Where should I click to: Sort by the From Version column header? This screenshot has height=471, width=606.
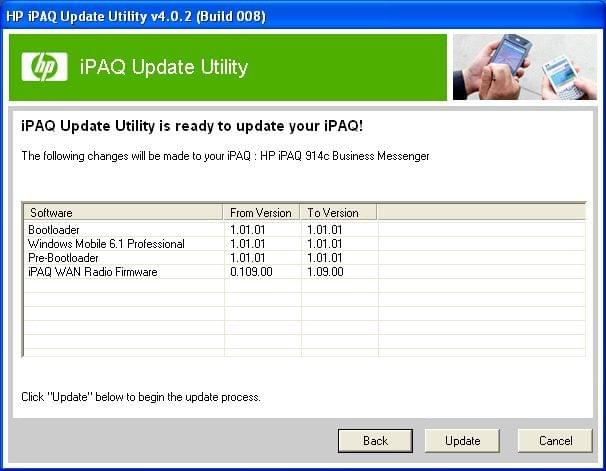click(x=261, y=213)
